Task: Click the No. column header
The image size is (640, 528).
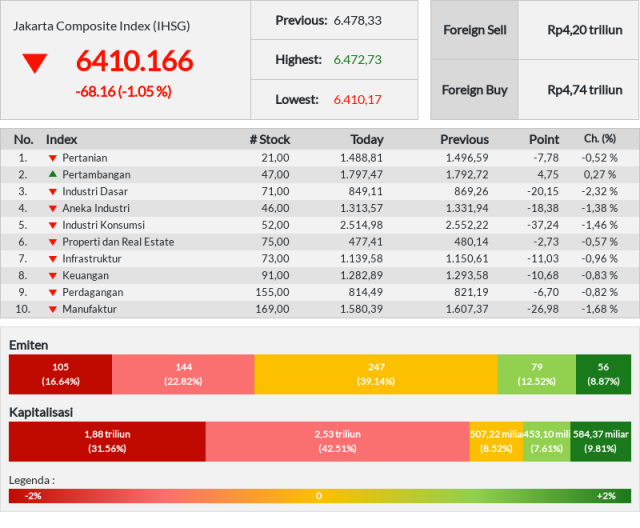Action: point(23,140)
